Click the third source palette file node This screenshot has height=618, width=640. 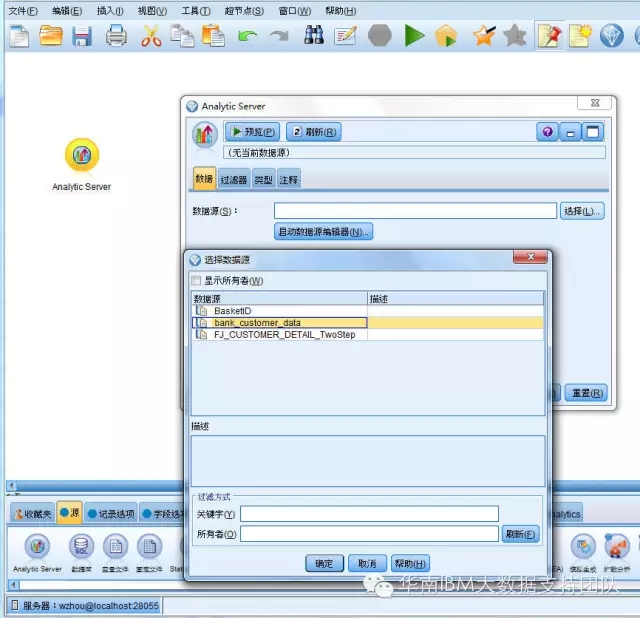[116, 546]
